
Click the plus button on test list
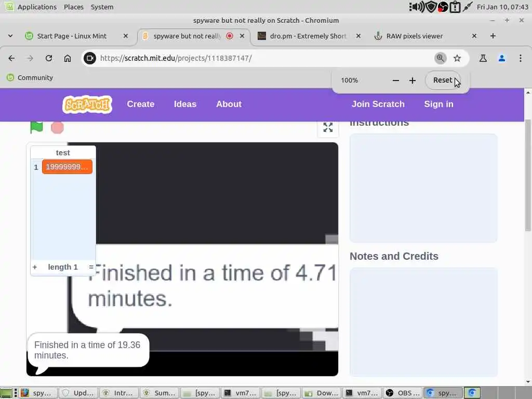point(35,267)
